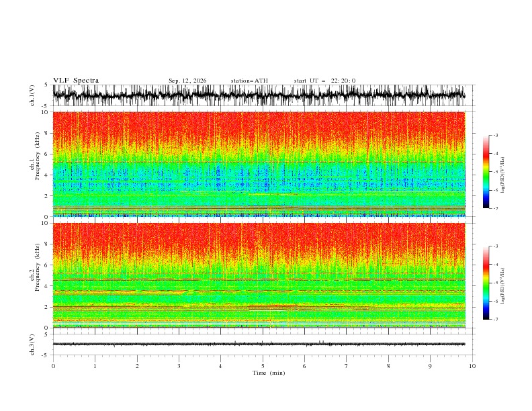Click the 5 minute tick label on time axis
532x411 pixels.
(x=263, y=366)
